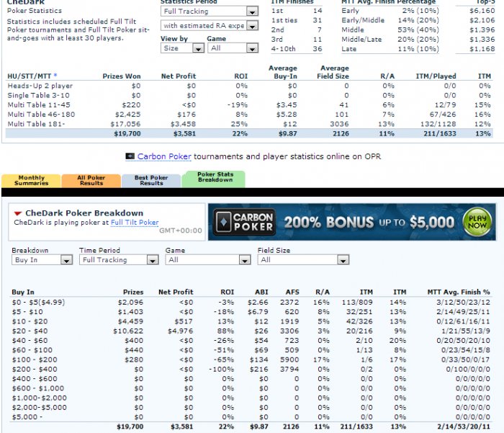This screenshot has width=504, height=433.
Task: Follow the Full Tilt Poker link
Action: pos(135,223)
